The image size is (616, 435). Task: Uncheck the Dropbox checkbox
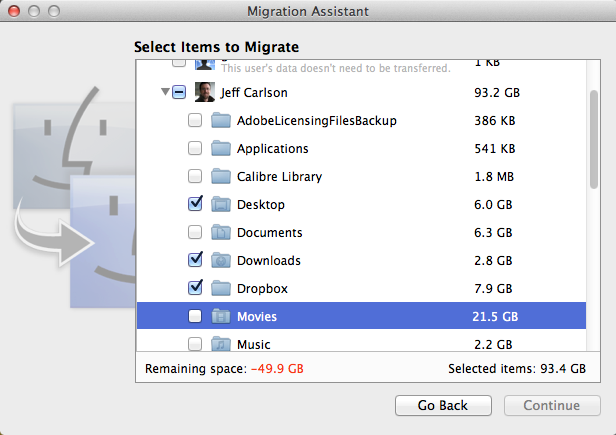tap(195, 289)
